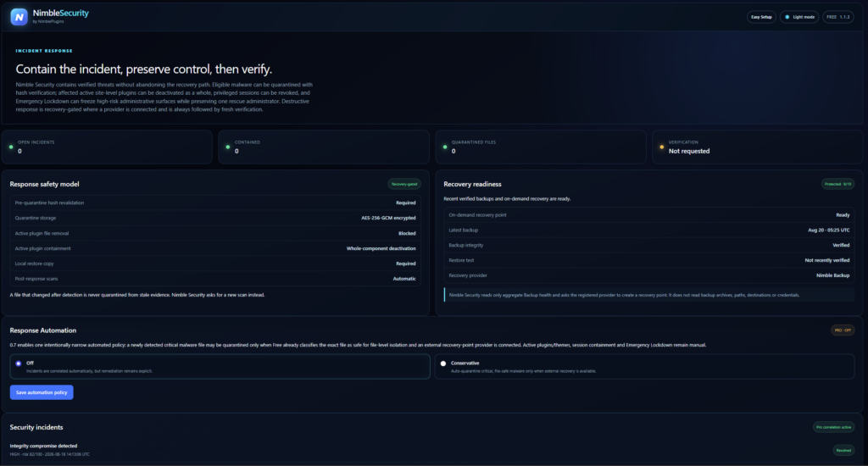Click the Recovery-gated badge
This screenshot has width=868, height=466.
click(404, 184)
